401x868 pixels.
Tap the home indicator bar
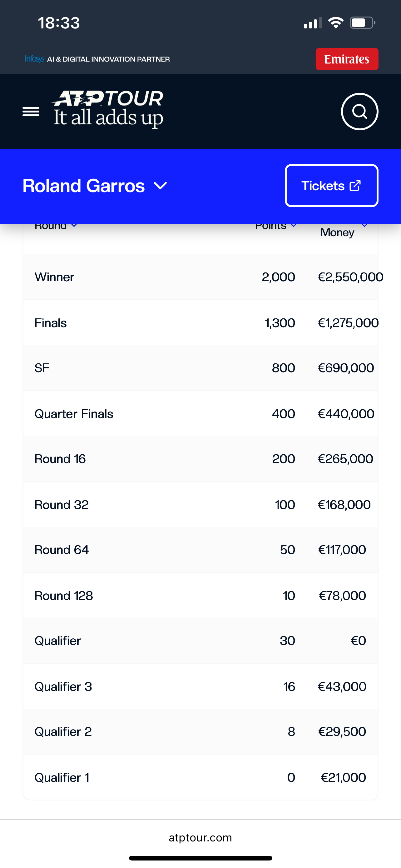[x=200, y=858]
